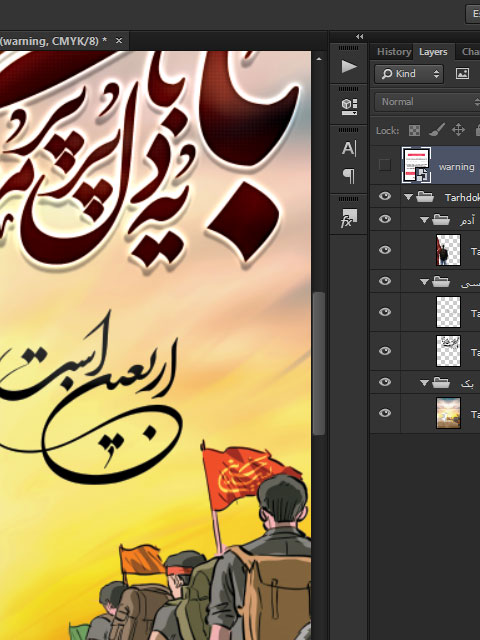Click the Tarhdok group folder icon
This screenshot has height=640, width=480.
click(425, 197)
